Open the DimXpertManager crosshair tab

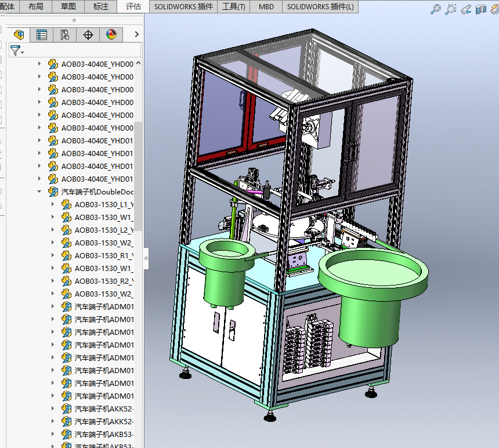(x=88, y=35)
